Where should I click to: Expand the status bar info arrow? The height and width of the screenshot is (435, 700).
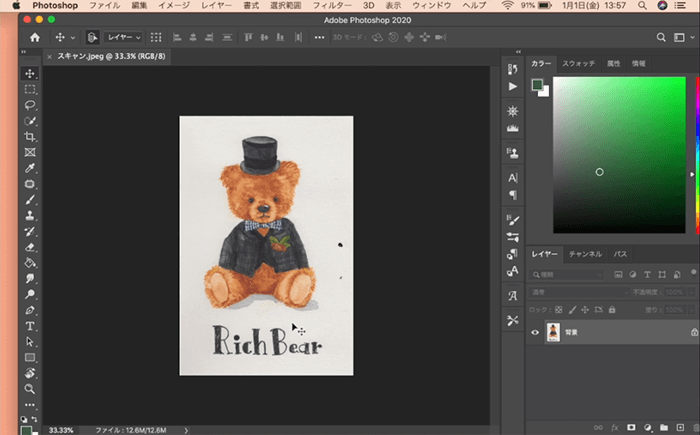[186, 431]
